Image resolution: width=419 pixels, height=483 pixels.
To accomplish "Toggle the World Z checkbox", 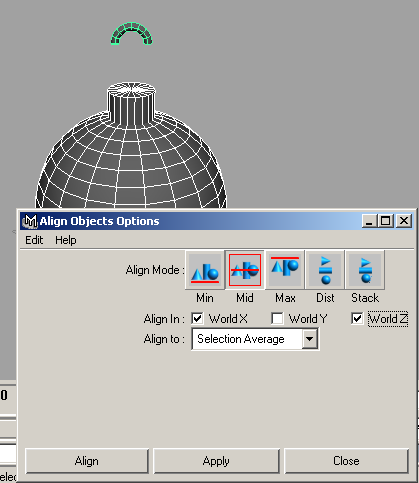I will [x=357, y=319].
